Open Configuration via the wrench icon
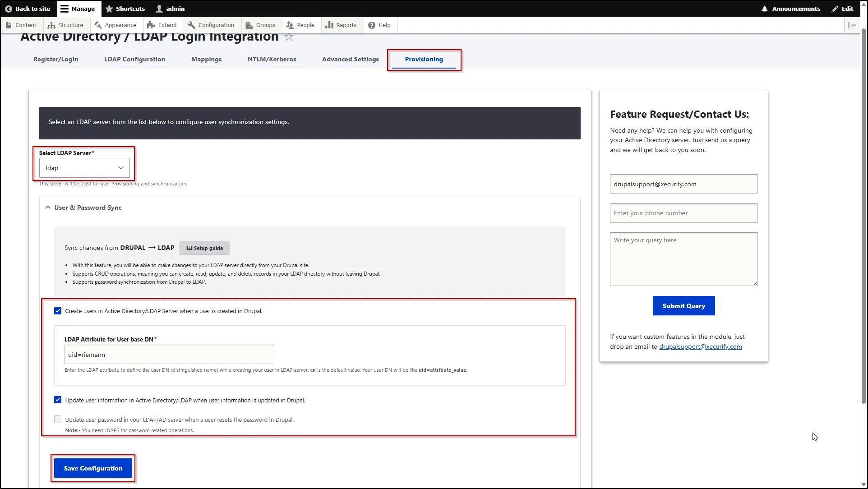Screen dimensions: 868x489 pos(190,25)
